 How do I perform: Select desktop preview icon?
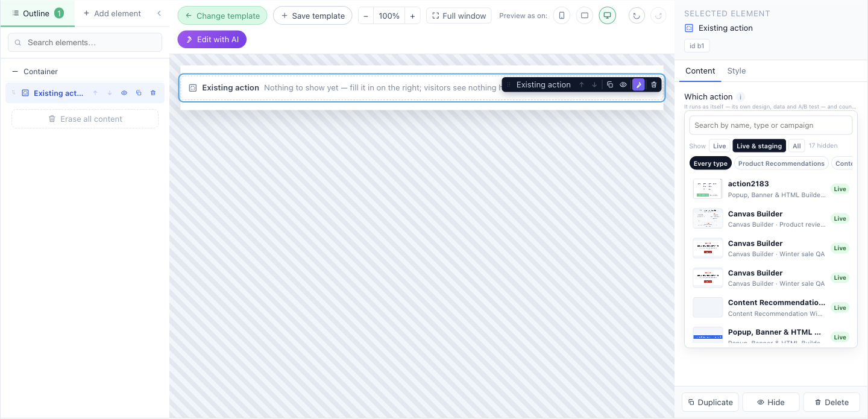(608, 16)
